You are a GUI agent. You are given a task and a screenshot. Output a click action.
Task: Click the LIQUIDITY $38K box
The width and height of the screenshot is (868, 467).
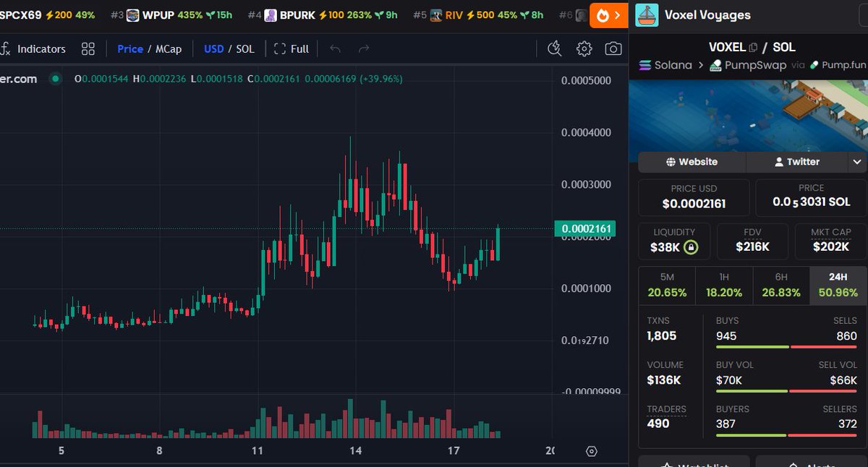point(674,241)
